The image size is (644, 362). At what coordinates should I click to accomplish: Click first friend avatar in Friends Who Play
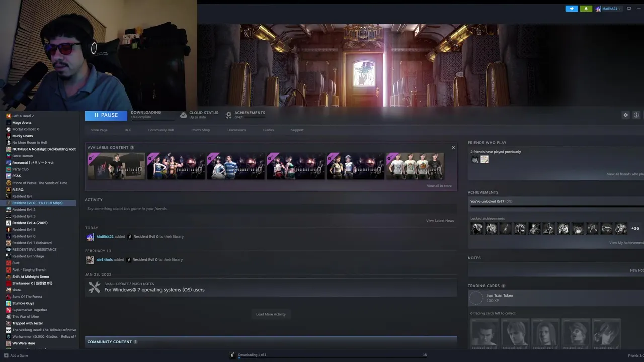(x=475, y=160)
